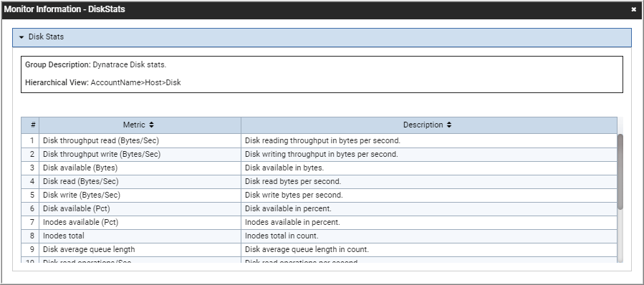Click the dialog title 'Monitor Information - DiskStats'

[x=64, y=9]
